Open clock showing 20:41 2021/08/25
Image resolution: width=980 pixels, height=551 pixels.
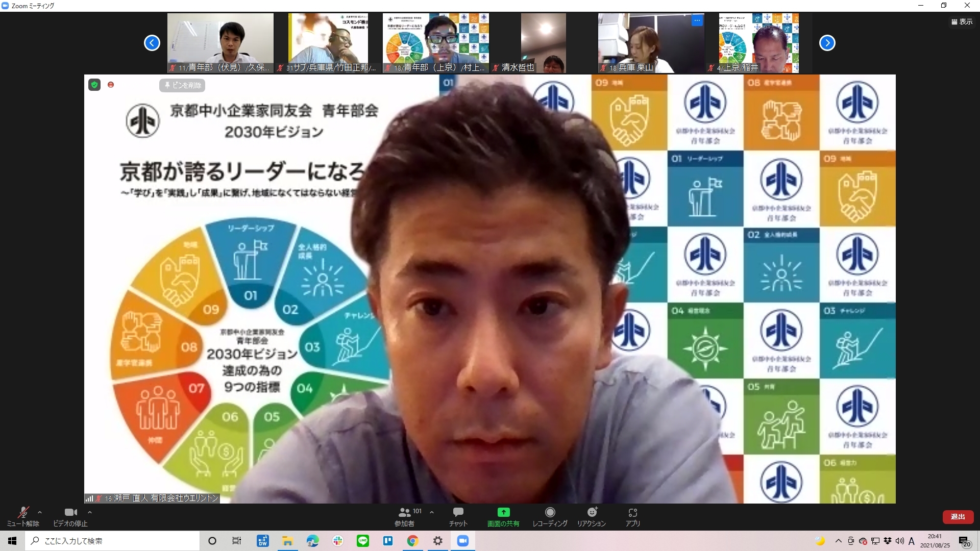pos(935,541)
